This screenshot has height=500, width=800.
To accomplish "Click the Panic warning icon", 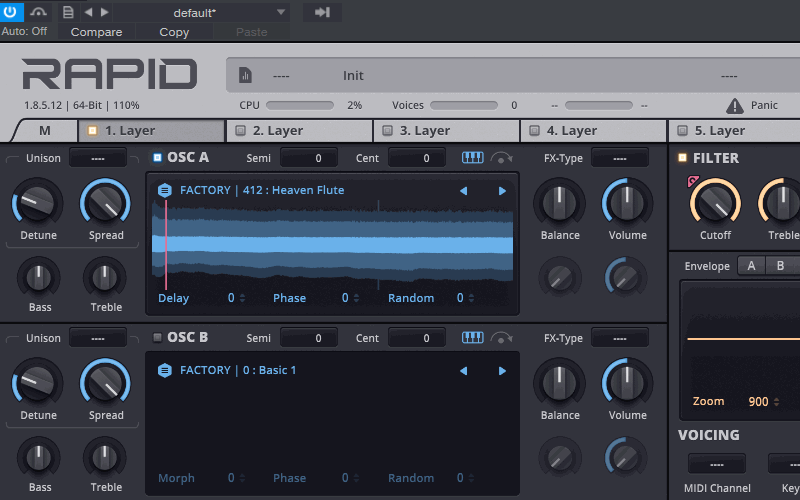I will point(734,106).
